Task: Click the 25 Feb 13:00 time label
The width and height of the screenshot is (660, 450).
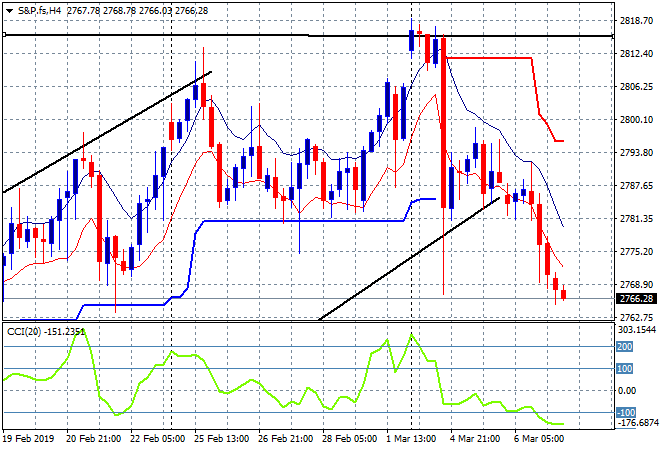Action: tap(221, 439)
